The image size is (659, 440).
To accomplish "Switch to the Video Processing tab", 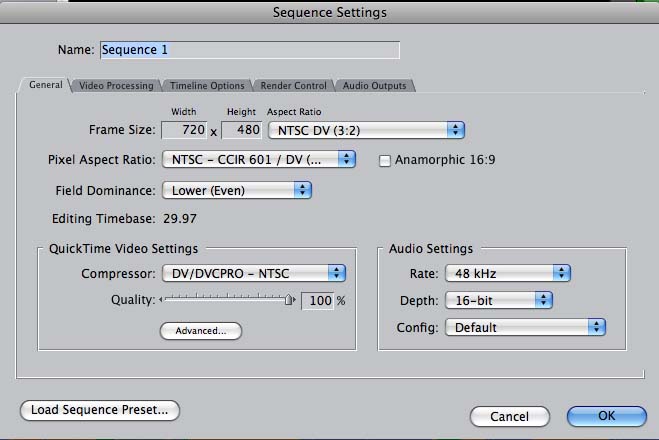I will (116, 86).
